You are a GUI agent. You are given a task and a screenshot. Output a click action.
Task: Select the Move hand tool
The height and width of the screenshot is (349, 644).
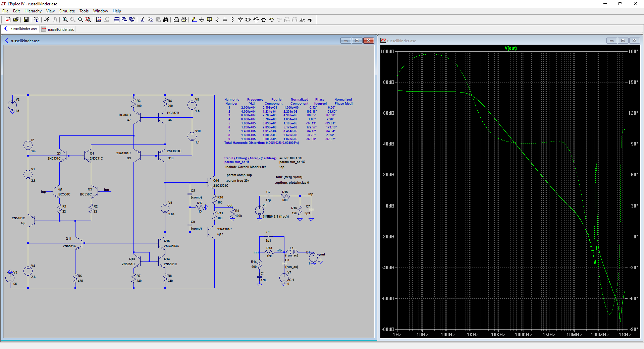click(256, 20)
